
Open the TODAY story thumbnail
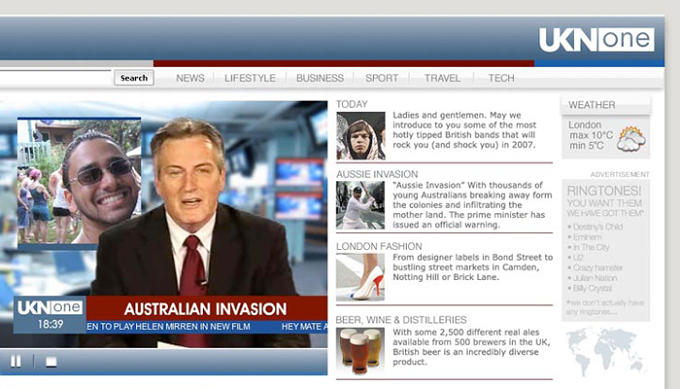point(361,136)
